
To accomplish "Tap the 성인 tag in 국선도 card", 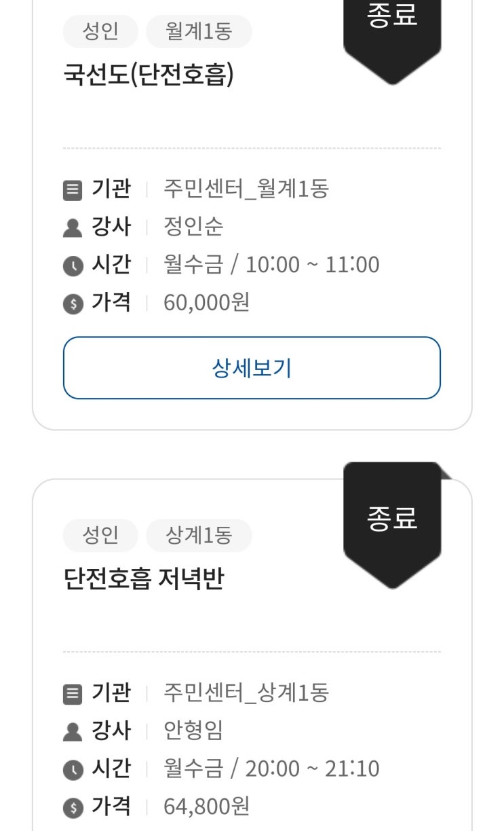I will click(x=100, y=32).
